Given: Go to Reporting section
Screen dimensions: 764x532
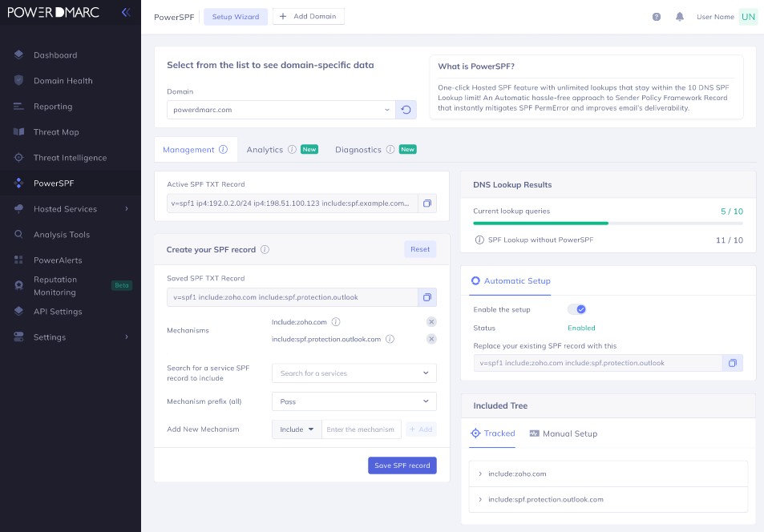Looking at the screenshot, I should pos(53,107).
